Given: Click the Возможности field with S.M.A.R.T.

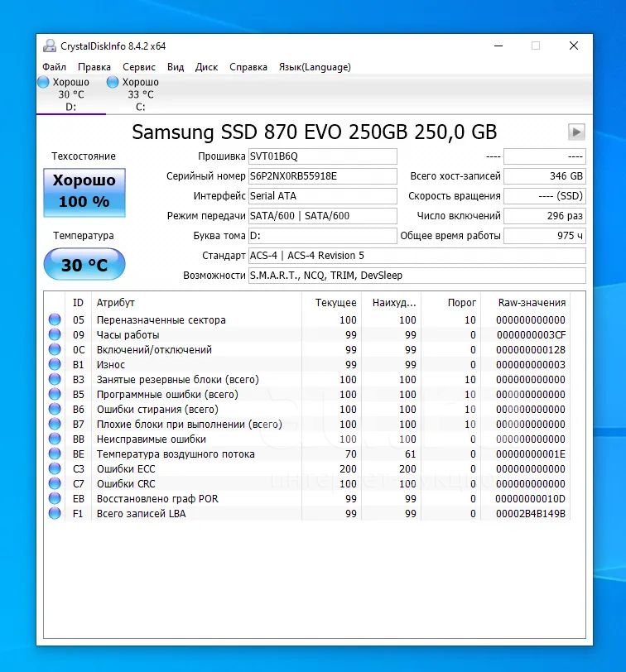Looking at the screenshot, I should coord(417,275).
